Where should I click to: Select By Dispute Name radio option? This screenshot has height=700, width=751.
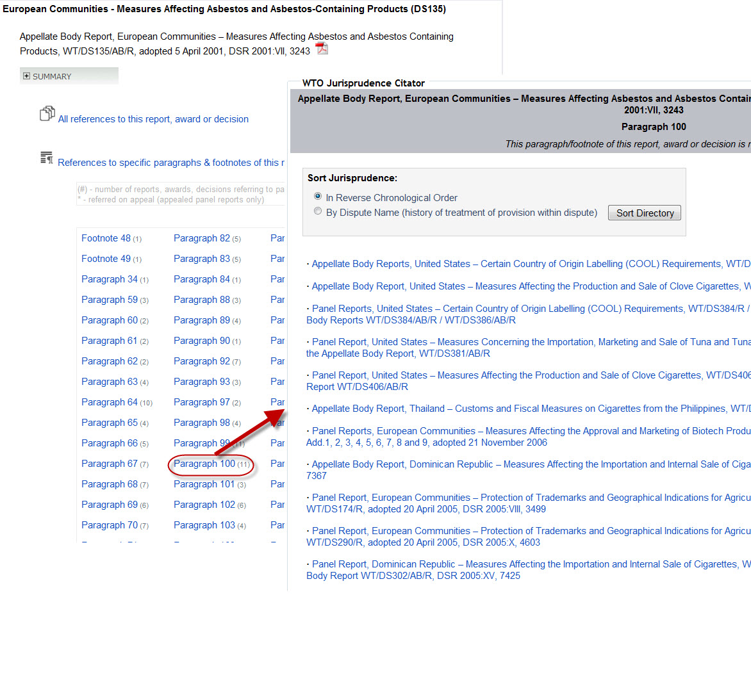[x=318, y=211]
